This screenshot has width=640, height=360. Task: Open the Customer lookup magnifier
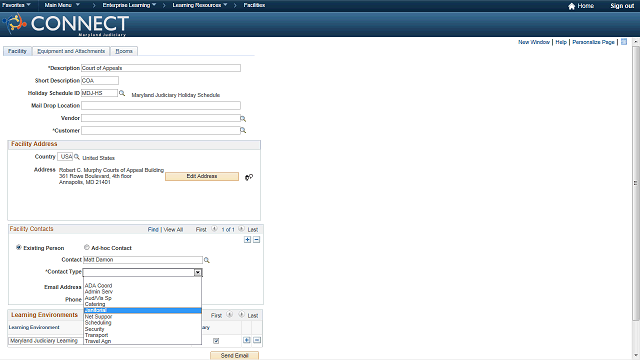243,130
